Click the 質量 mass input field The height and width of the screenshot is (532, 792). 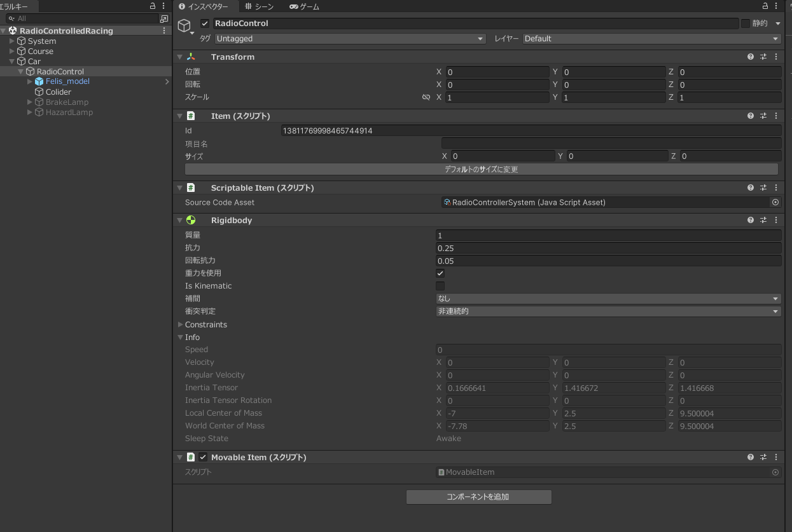click(x=608, y=235)
